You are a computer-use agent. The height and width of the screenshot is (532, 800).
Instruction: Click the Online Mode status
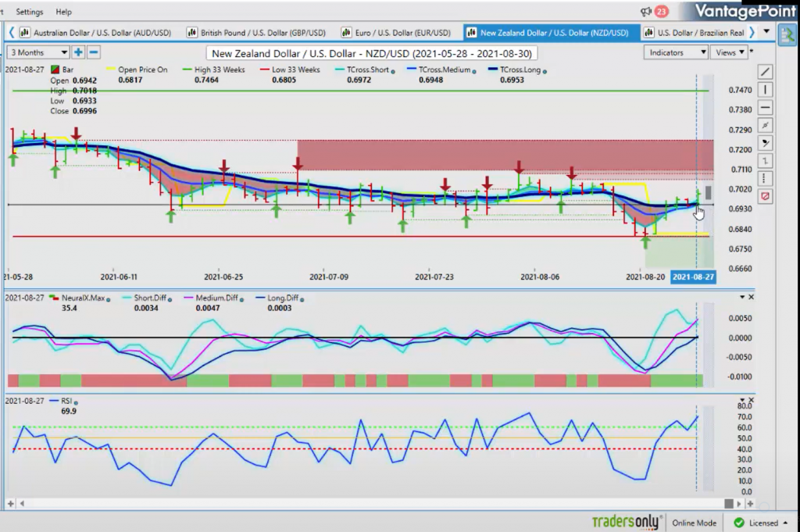[694, 523]
